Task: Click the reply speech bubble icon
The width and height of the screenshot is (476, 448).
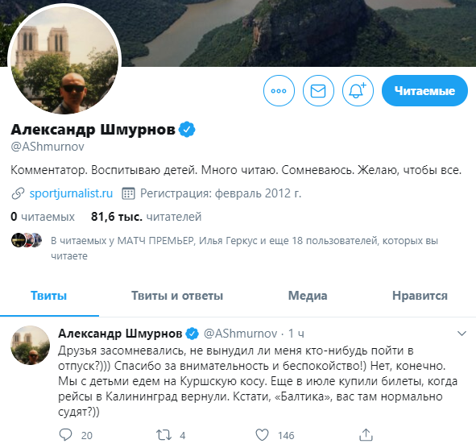Action: 65,435
